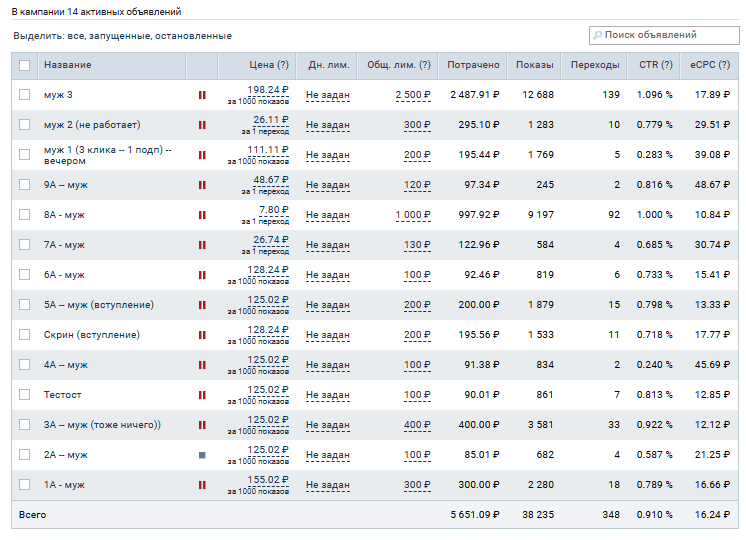Click the pause icon in 8А - муж row
746x540 pixels.
202,215
